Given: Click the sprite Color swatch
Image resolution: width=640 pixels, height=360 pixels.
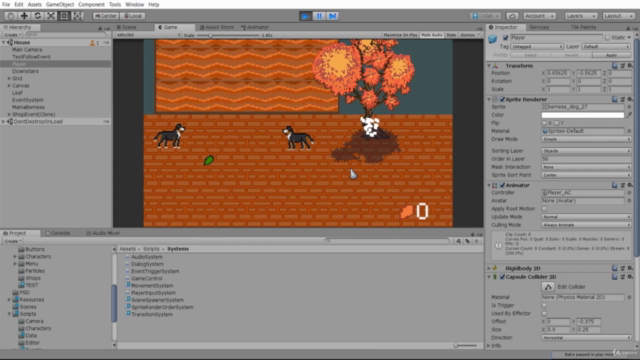Looking at the screenshot, I should click(582, 115).
